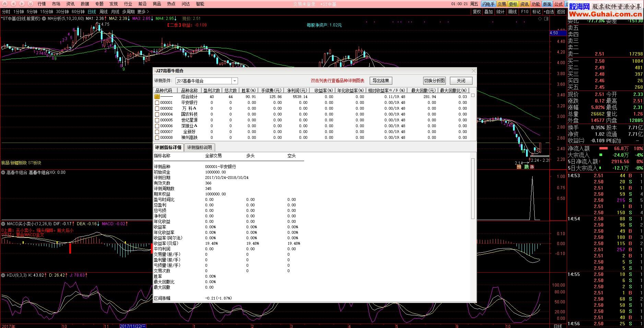The image size is (644, 328).
Task: Expand the 评测条件 J27高春牛组合 dropdown
Action: [x=235, y=81]
